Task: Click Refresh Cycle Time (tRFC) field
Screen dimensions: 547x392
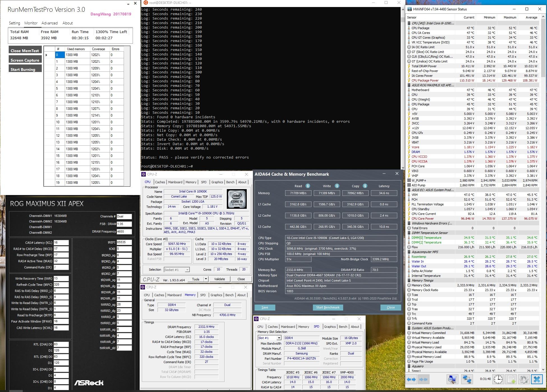Action: tap(61, 285)
